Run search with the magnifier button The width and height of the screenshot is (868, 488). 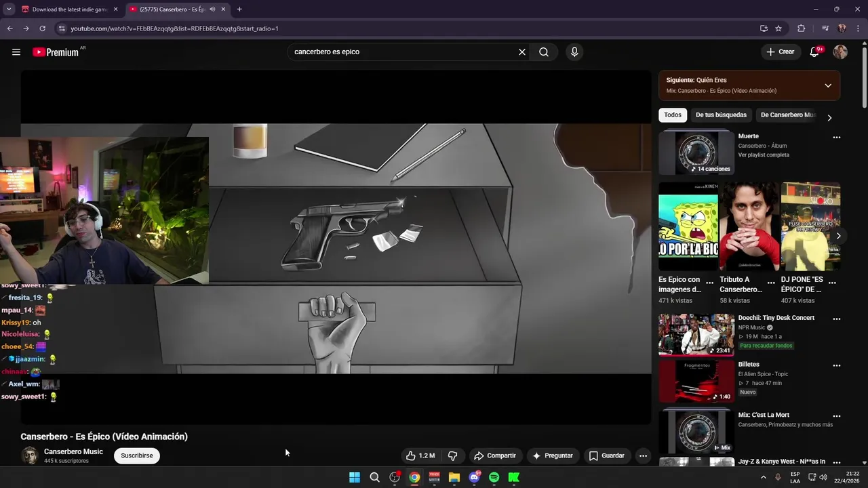pos(544,52)
